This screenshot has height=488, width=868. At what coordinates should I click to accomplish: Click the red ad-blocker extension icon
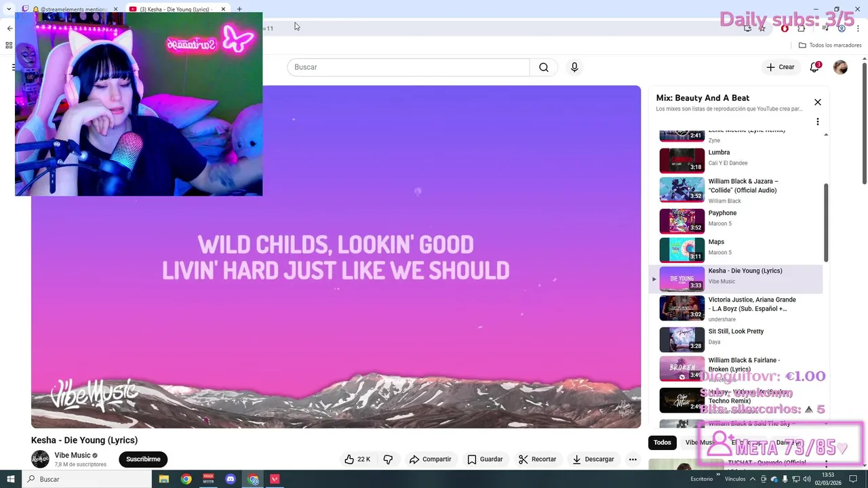point(785,28)
